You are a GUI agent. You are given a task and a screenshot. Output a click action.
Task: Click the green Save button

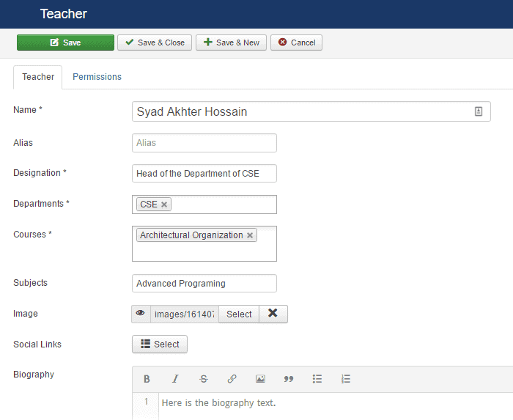pyautogui.click(x=65, y=43)
